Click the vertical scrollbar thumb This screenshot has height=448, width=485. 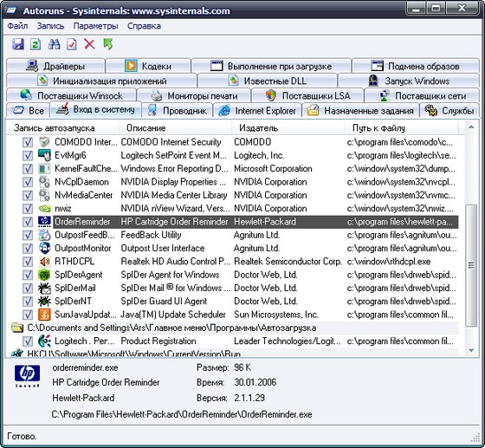point(471,265)
